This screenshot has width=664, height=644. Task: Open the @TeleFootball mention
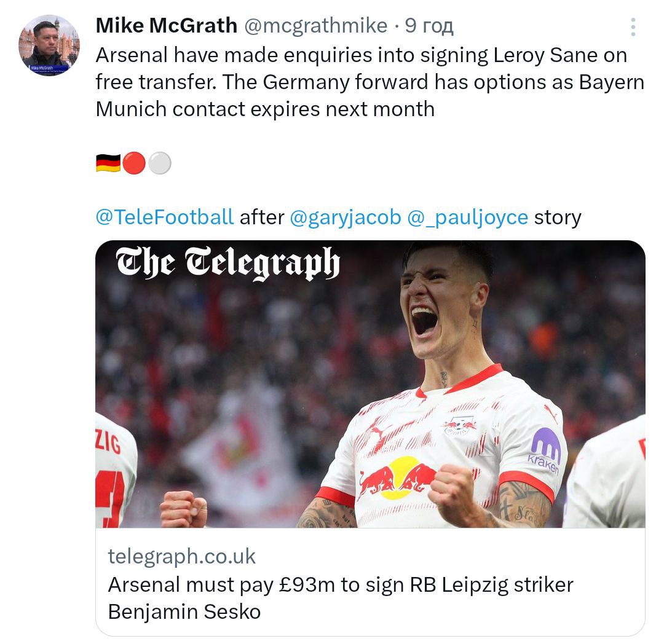click(x=165, y=217)
